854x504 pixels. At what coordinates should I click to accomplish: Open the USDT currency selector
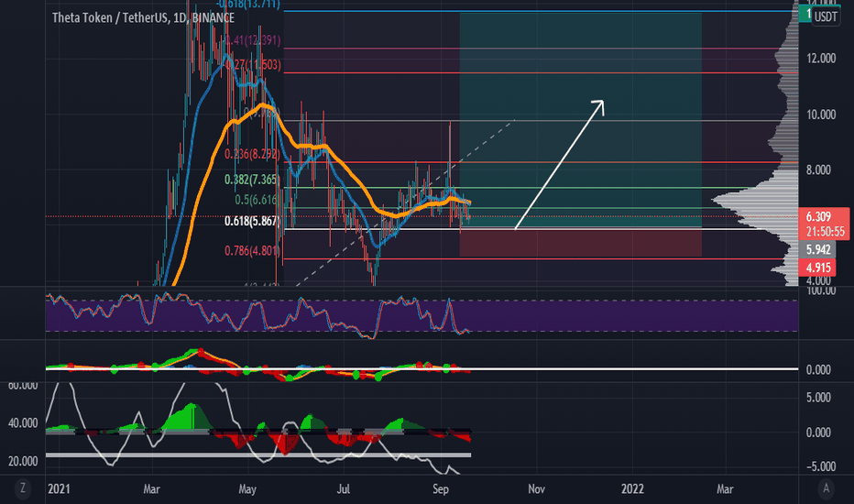tap(825, 16)
